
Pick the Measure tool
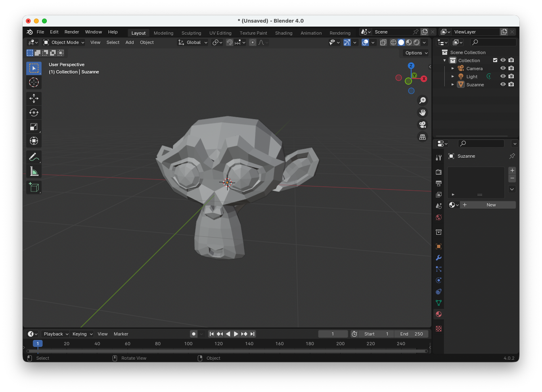point(34,172)
